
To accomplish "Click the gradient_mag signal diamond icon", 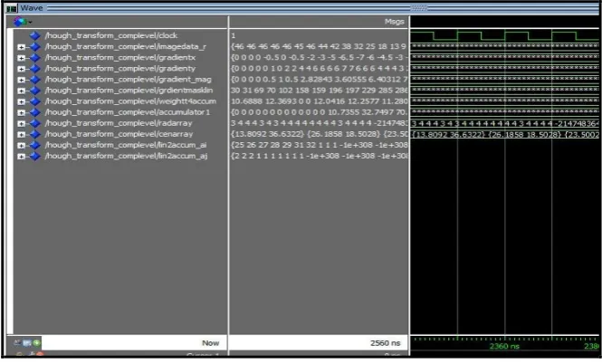I will [35, 80].
